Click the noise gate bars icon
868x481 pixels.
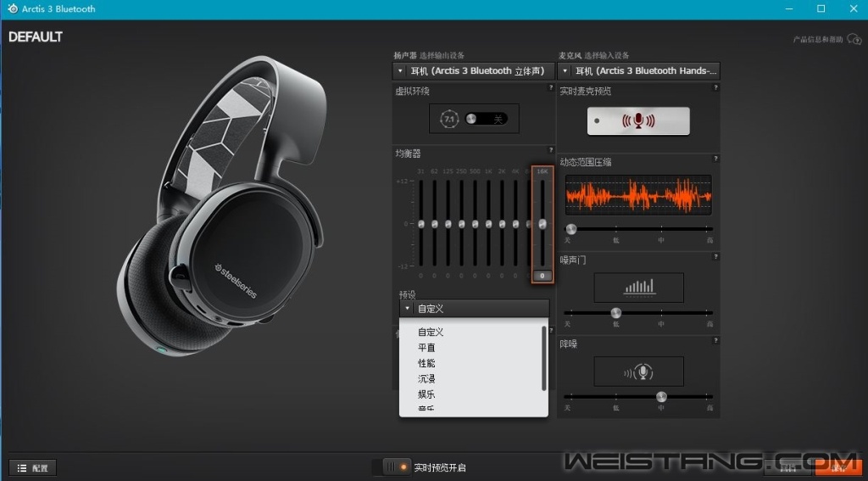pos(639,287)
